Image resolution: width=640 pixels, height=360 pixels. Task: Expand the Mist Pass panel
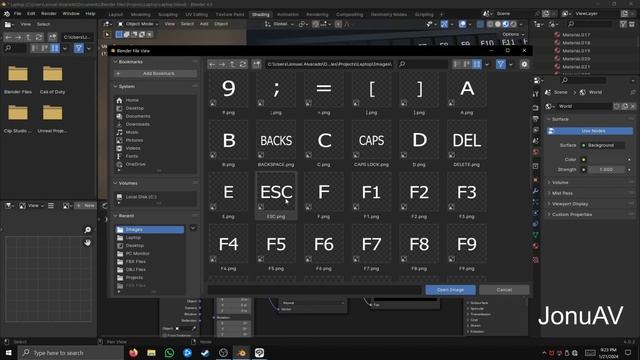(562, 193)
